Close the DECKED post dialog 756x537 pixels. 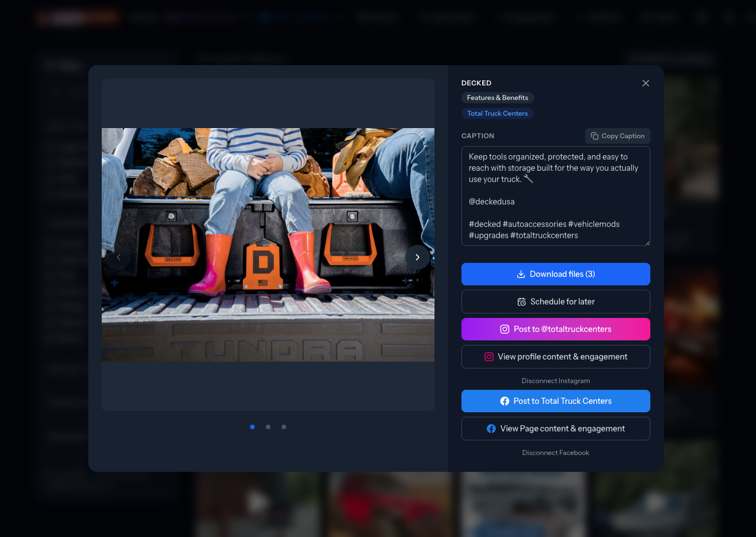646,83
